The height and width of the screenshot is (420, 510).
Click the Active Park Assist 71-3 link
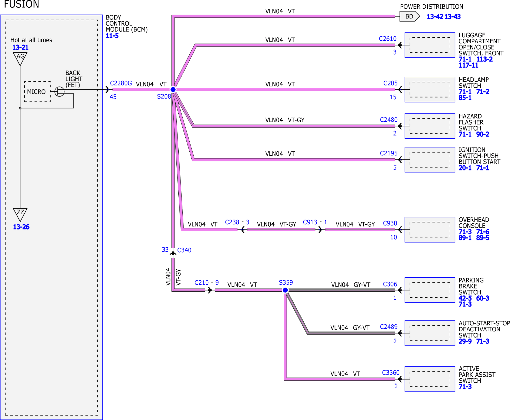click(465, 387)
